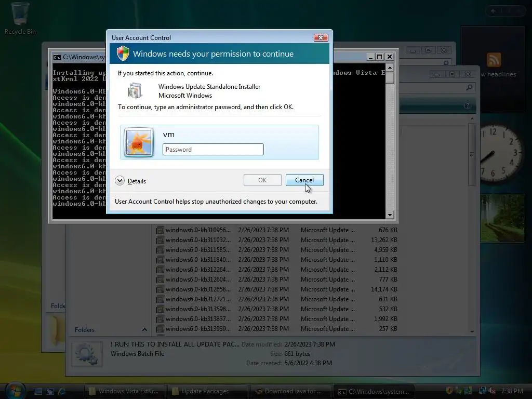Click the UAC security shield icon
Image resolution: width=532 pixels, height=399 pixels.
coord(123,54)
